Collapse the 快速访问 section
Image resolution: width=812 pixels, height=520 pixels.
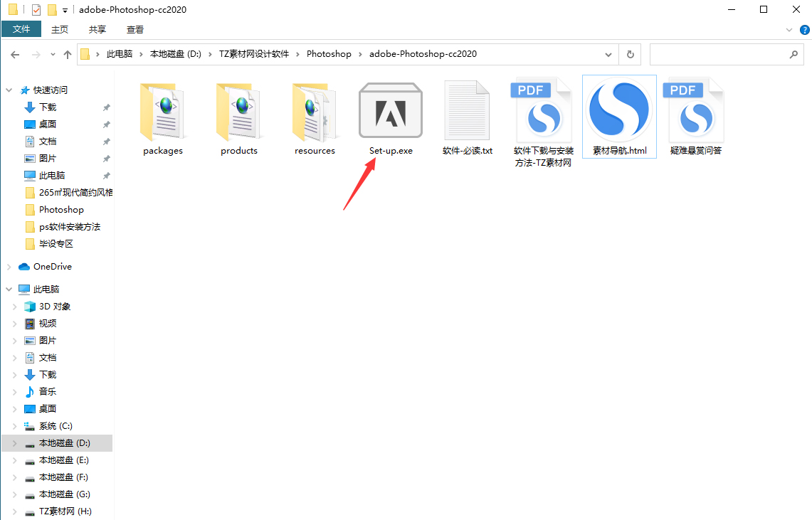point(9,90)
